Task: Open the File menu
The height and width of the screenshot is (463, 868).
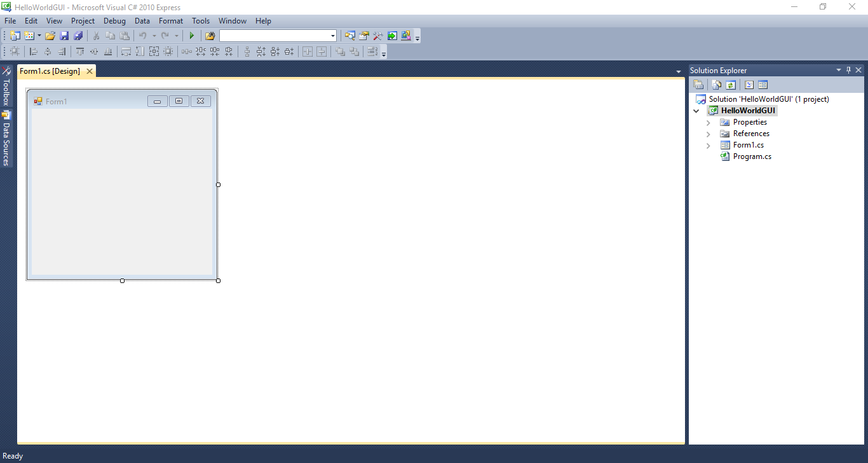Action: [10, 21]
